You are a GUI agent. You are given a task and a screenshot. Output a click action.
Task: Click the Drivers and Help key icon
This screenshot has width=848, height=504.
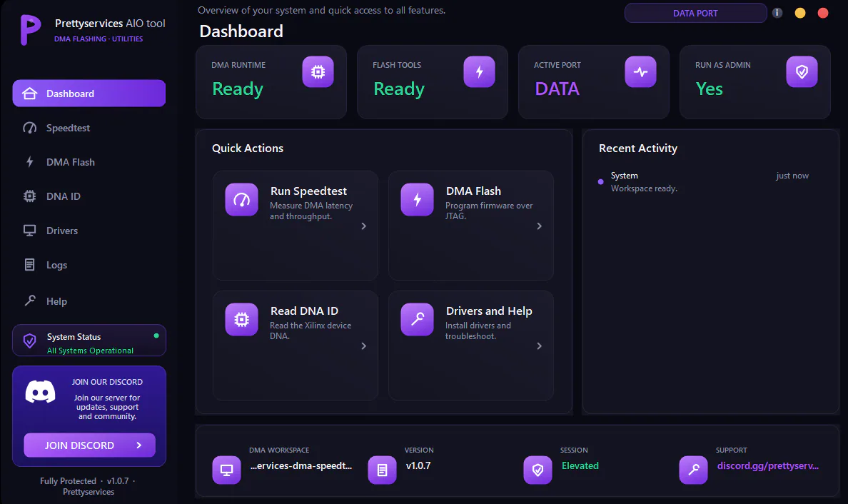click(x=417, y=320)
